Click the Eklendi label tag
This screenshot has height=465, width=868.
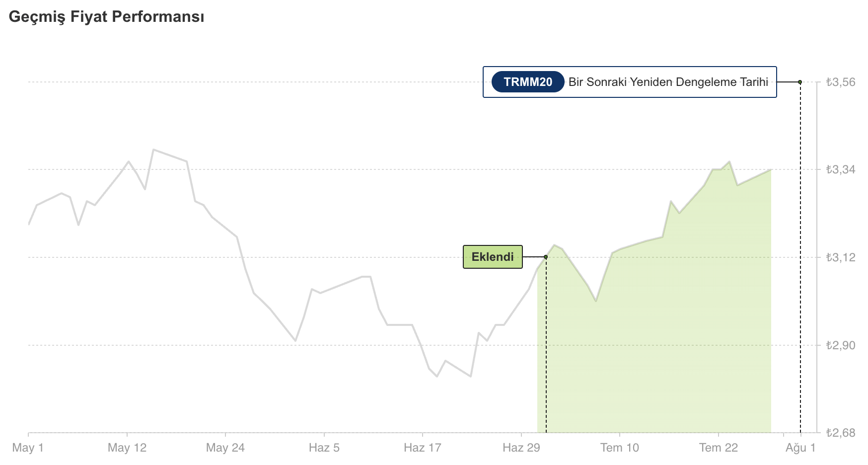pos(493,257)
